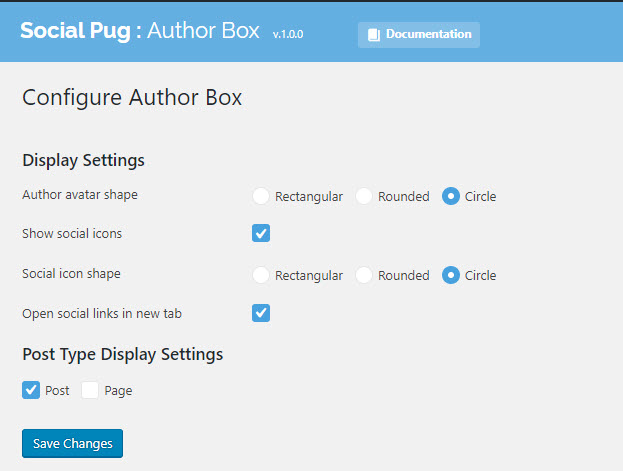The width and height of the screenshot is (623, 471).
Task: Click the Social icon shape label
Action: [72, 274]
